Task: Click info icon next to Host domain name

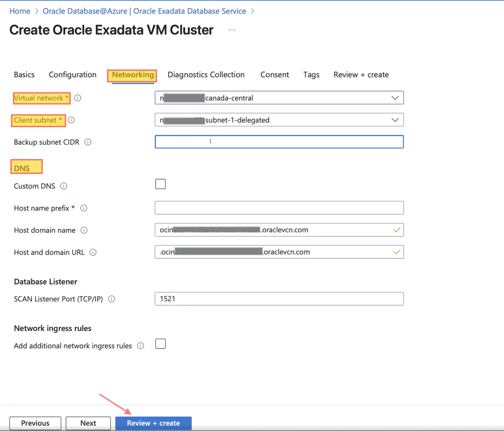Action: (x=84, y=230)
